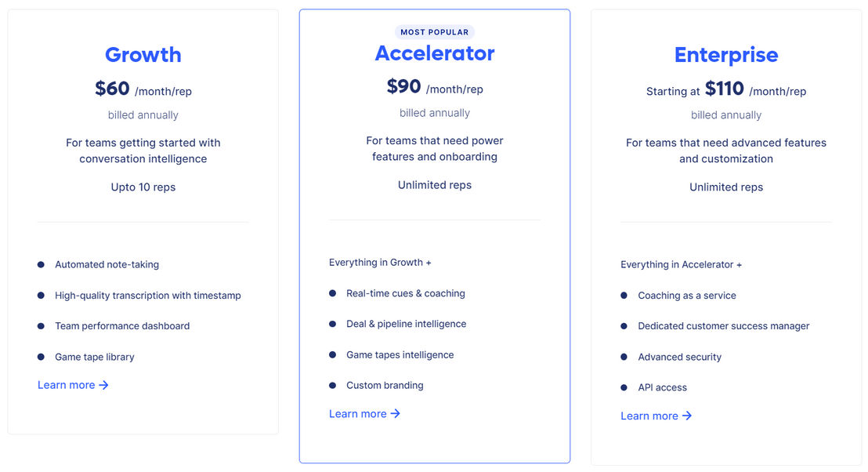Click the $90 price on Accelerator
Viewport: 868px width, 472px height.
click(403, 86)
